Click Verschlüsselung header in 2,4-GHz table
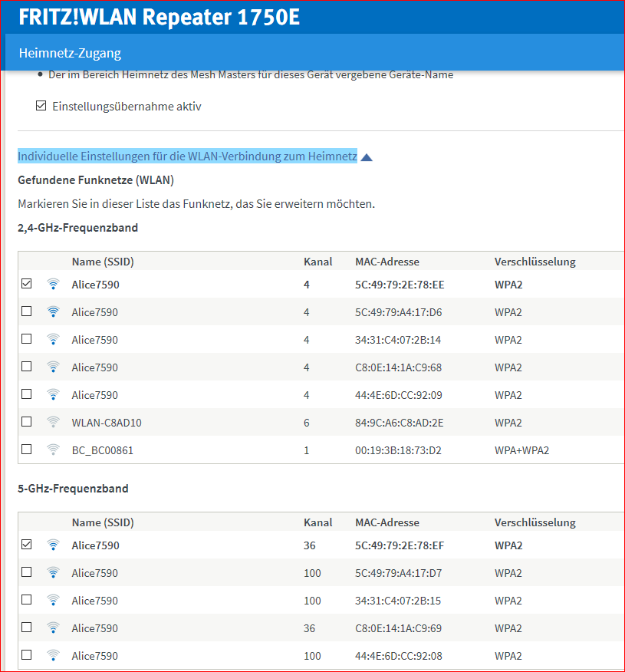The width and height of the screenshot is (625, 672). tap(535, 262)
